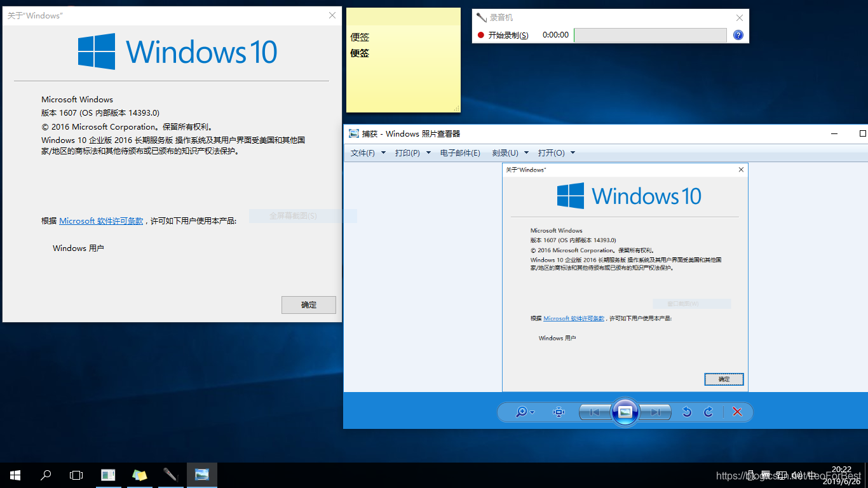Viewport: 868px width, 488px height.
Task: Click the sticky note resize grip corner
Action: coord(456,109)
